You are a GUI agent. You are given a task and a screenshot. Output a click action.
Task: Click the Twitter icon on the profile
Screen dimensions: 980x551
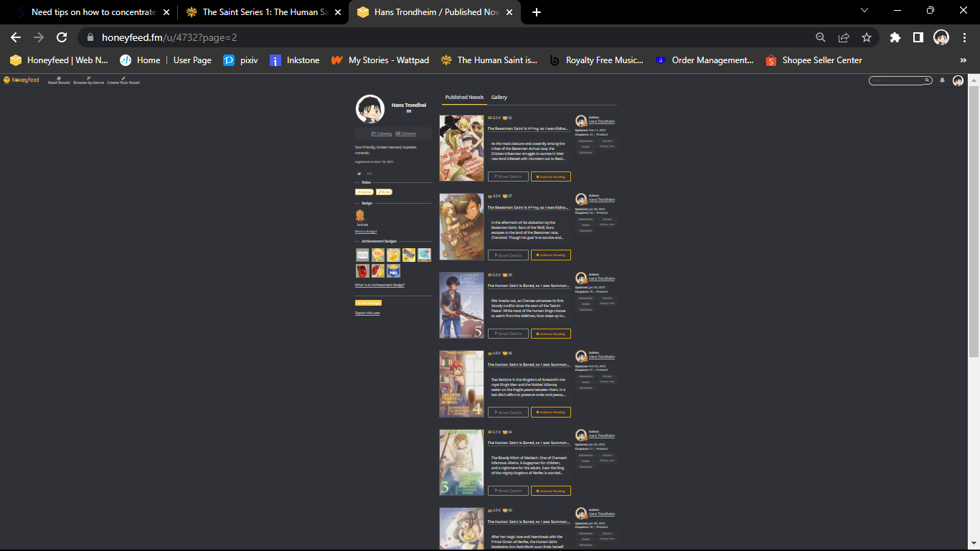click(359, 173)
